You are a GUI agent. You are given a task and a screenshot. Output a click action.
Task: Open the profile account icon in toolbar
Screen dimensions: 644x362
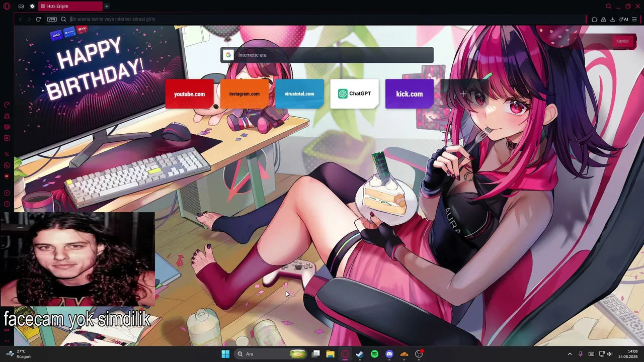[603, 19]
